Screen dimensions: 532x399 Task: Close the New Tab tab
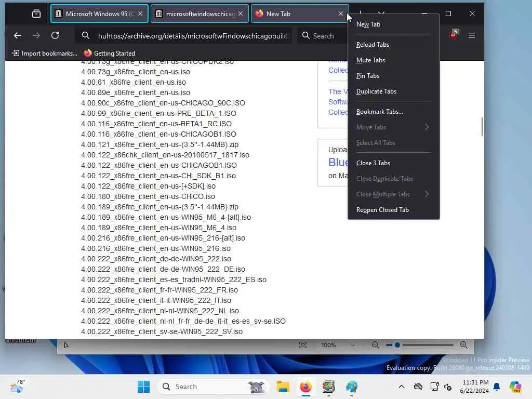pyautogui.click(x=341, y=14)
